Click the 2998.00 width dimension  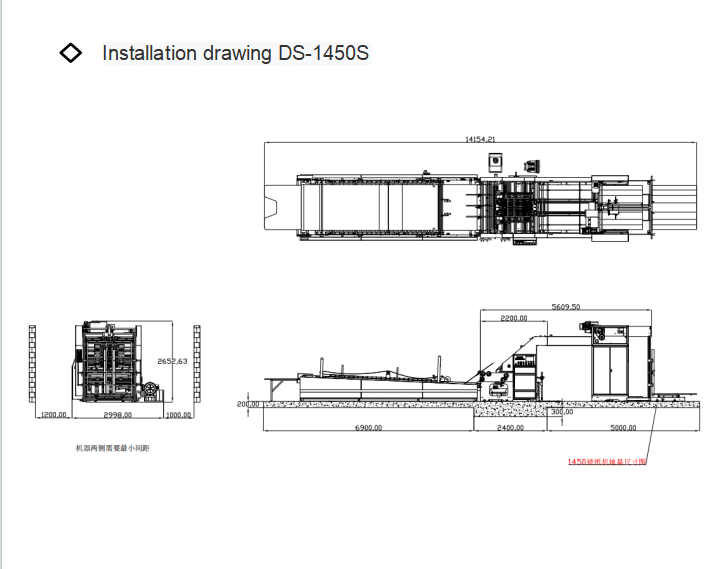(x=118, y=414)
